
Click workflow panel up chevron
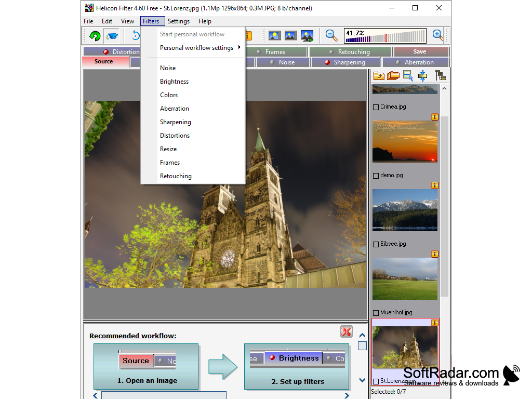(362, 335)
